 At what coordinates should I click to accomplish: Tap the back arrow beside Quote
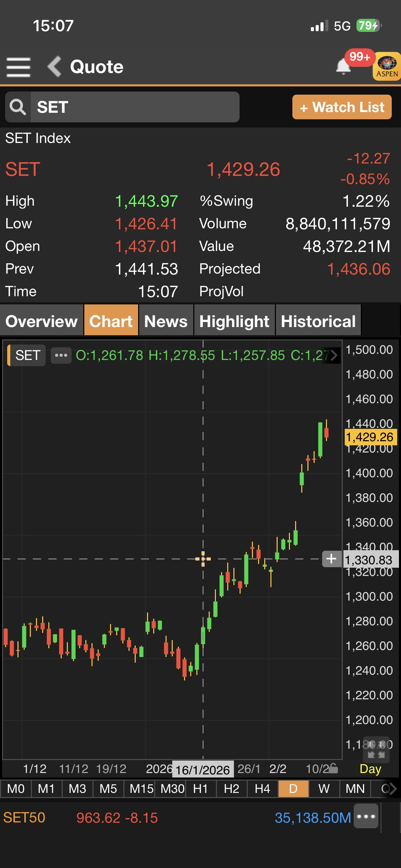54,67
